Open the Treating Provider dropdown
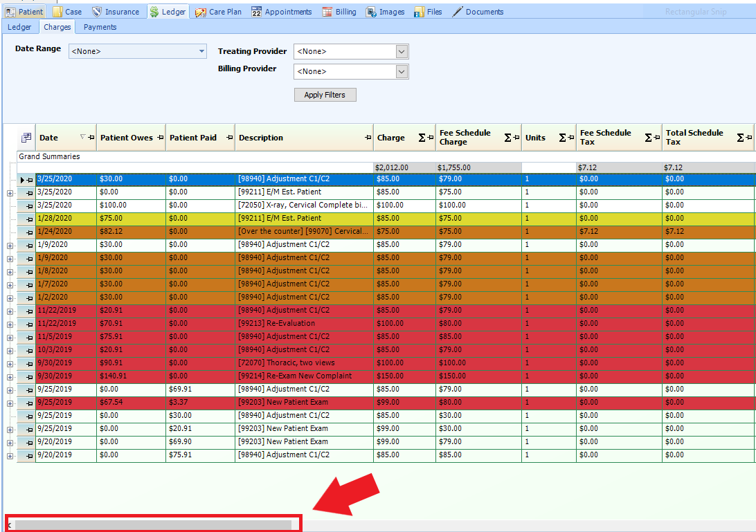Viewport: 756px width, 532px height. (401, 51)
